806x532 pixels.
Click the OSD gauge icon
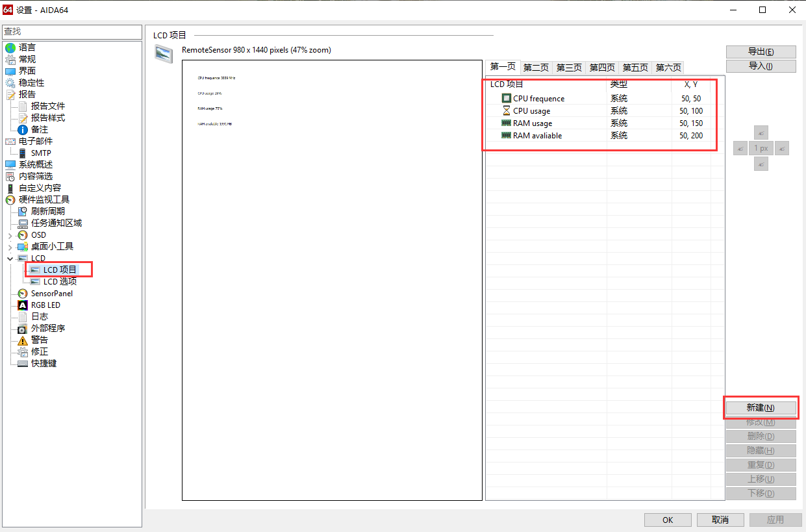click(23, 234)
